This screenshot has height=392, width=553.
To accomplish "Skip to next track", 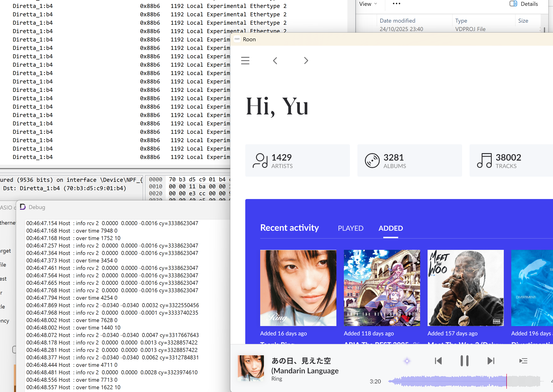I will (x=491, y=361).
